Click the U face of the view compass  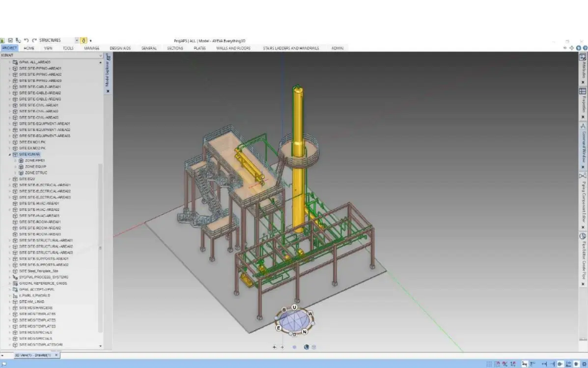(x=294, y=307)
